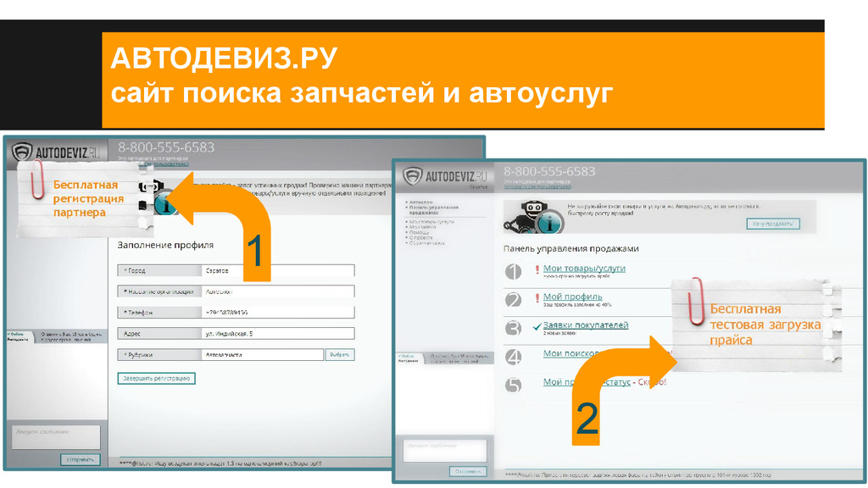This screenshot has height=488, width=868.
Task: Click into the Название организации field
Action: click(278, 291)
